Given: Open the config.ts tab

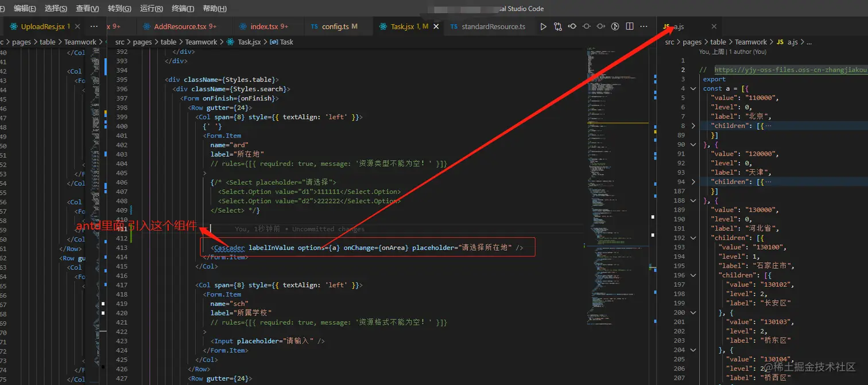Looking at the screenshot, I should 339,26.
